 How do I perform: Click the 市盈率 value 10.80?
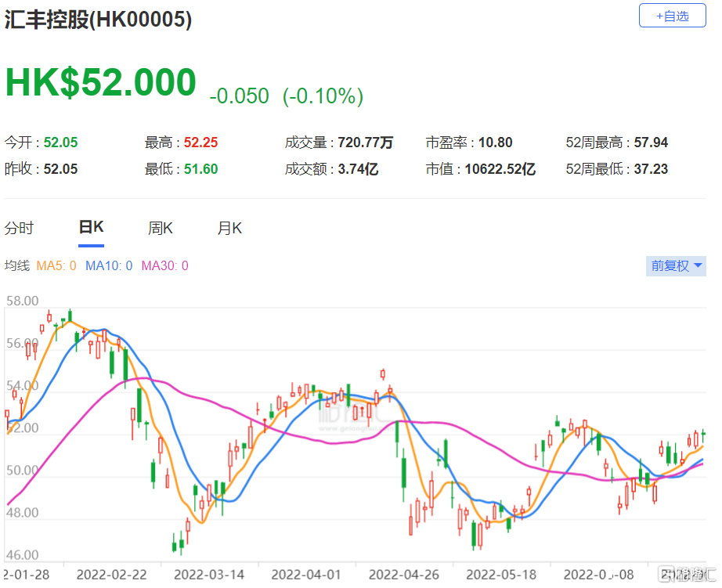tap(496, 142)
